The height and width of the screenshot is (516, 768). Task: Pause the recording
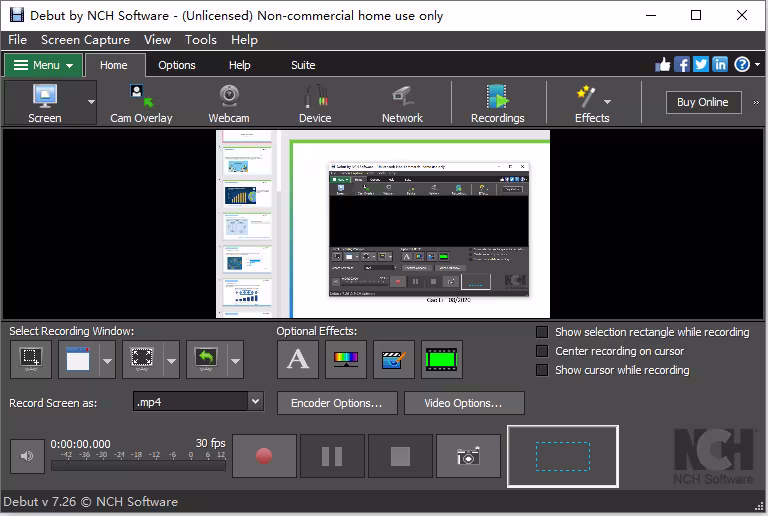[332, 456]
